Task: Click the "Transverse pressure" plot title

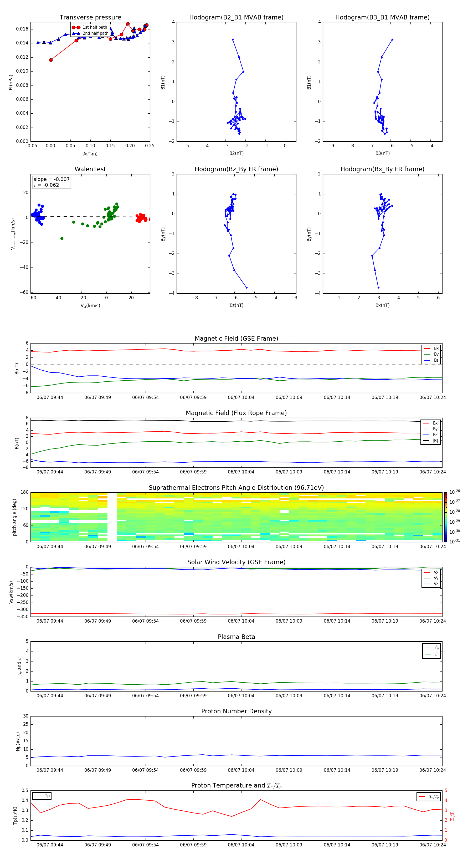Action: 90,18
